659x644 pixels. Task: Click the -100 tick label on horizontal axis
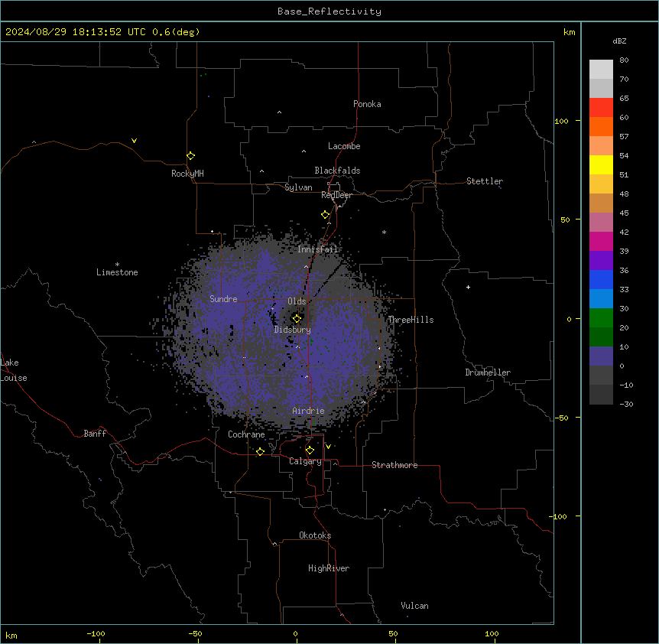(96, 633)
